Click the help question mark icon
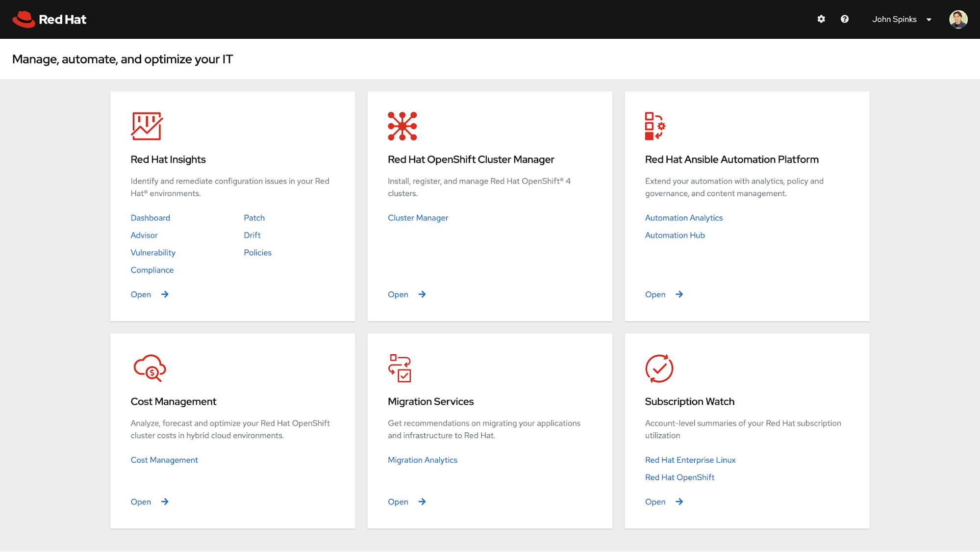This screenshot has height=552, width=980. tap(844, 19)
